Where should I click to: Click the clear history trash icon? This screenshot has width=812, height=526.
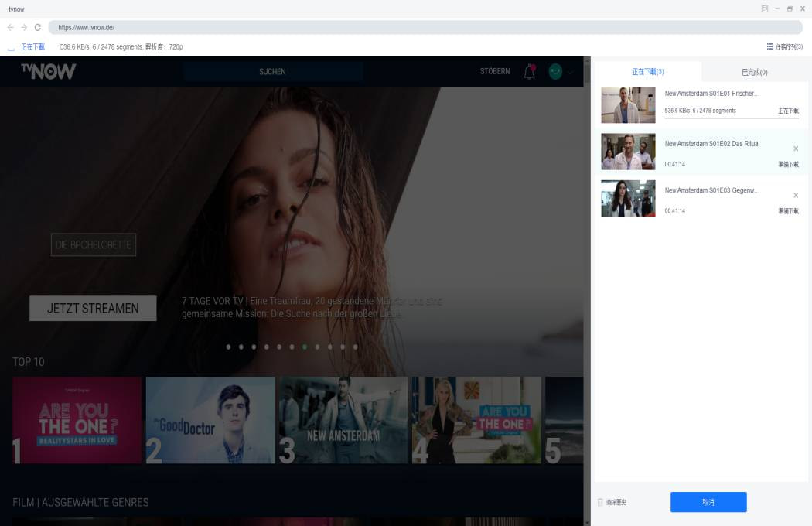coord(600,502)
